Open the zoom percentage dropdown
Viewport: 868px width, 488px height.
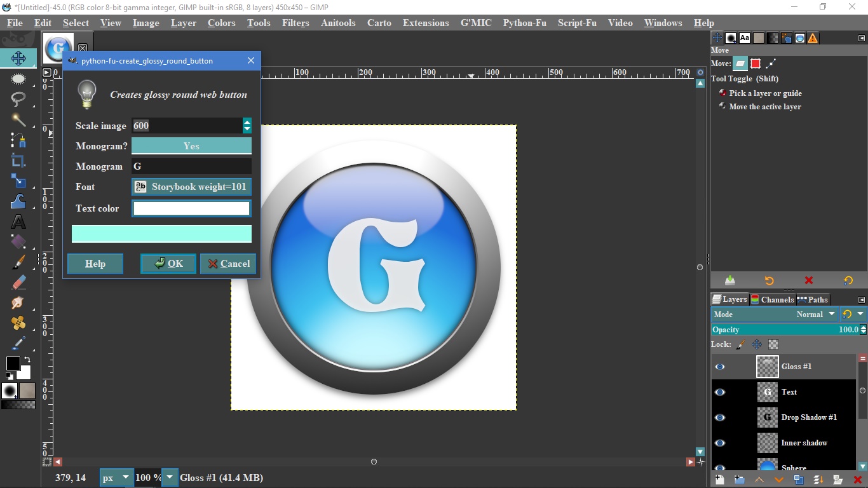tap(169, 478)
